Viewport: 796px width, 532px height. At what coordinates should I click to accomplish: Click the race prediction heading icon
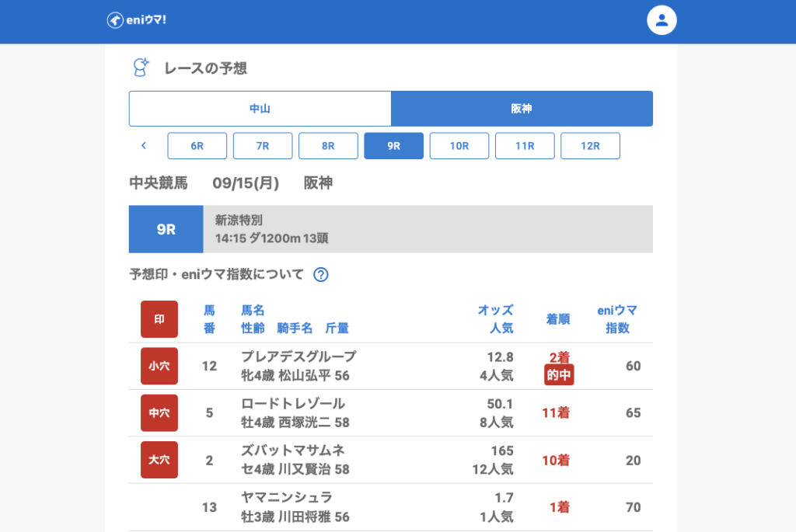141,68
